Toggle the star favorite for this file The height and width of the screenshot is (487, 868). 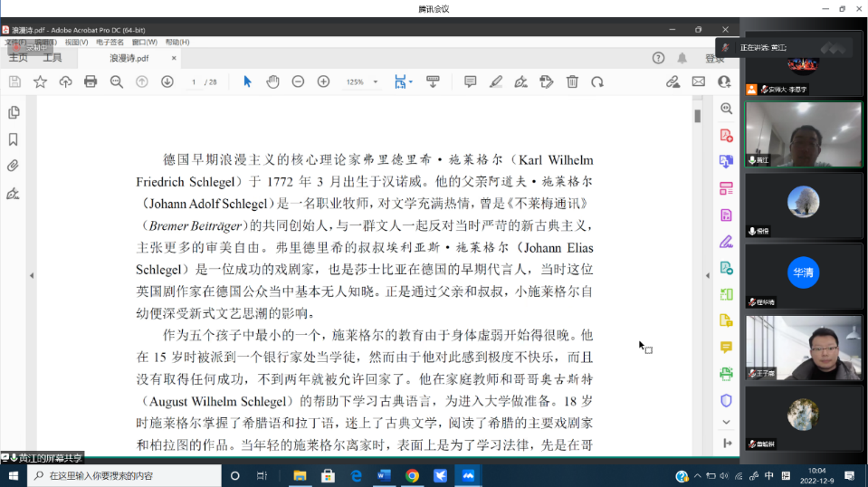[x=40, y=81]
